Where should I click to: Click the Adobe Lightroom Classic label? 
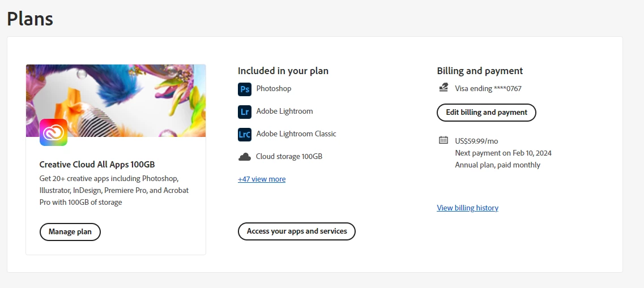296,134
